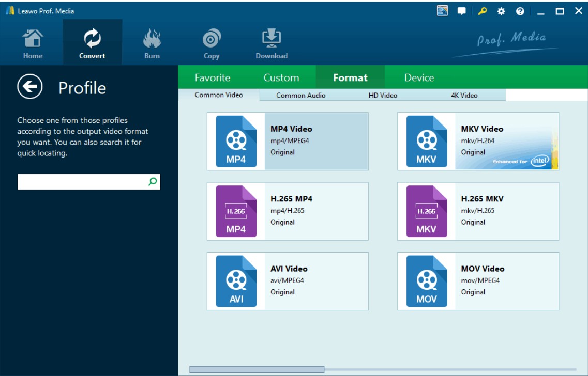Open the feedback chat bubble
The height and width of the screenshot is (376, 588).
coord(462,9)
